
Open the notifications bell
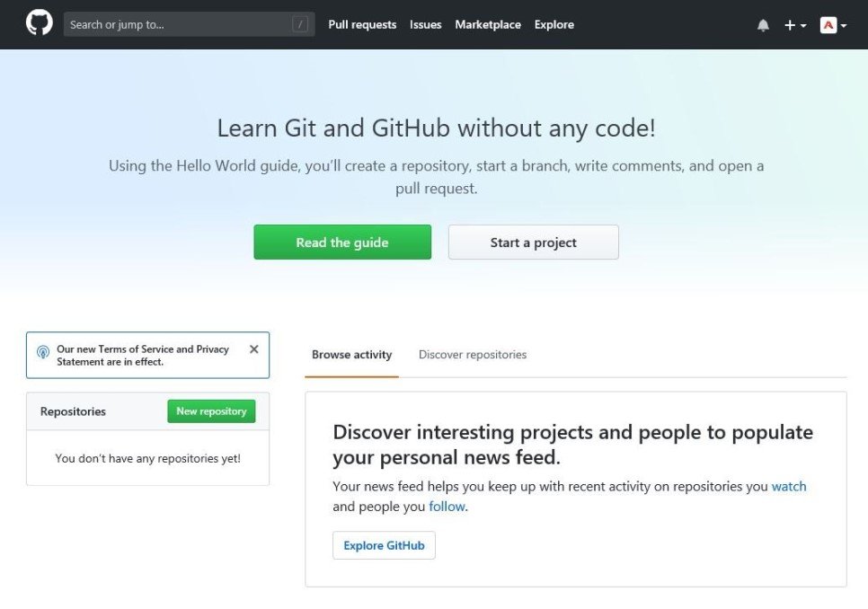click(763, 25)
